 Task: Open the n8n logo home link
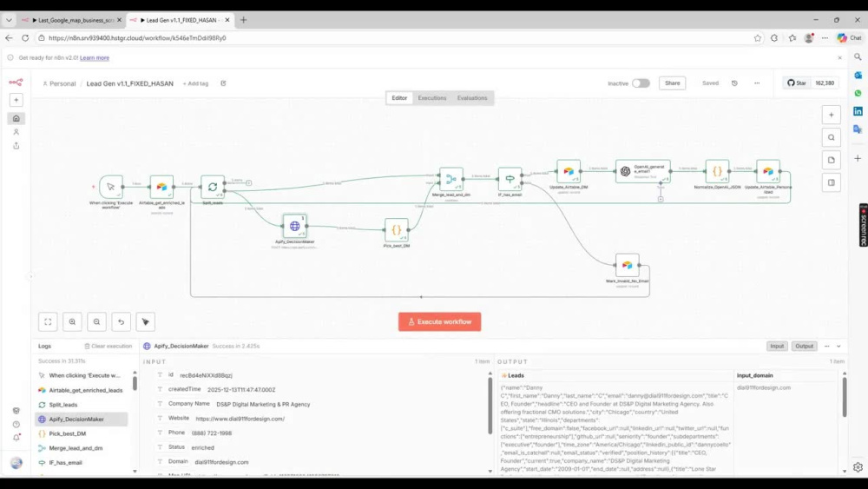16,83
